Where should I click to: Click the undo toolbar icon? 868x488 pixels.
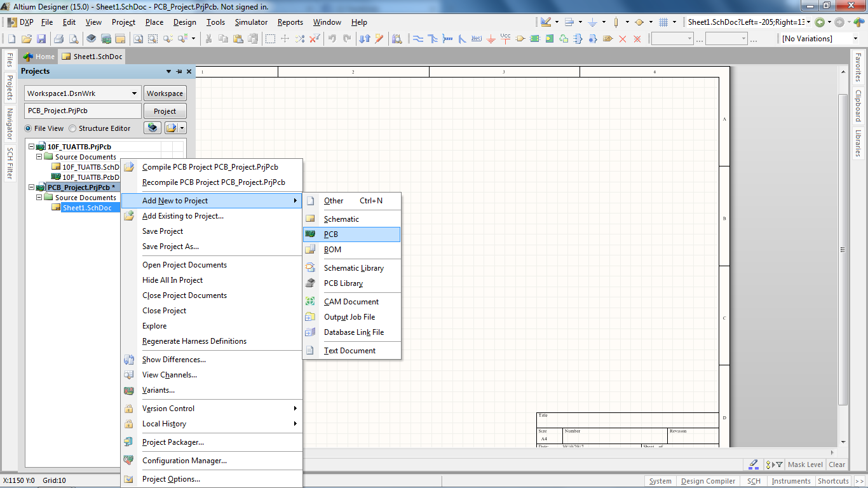332,39
